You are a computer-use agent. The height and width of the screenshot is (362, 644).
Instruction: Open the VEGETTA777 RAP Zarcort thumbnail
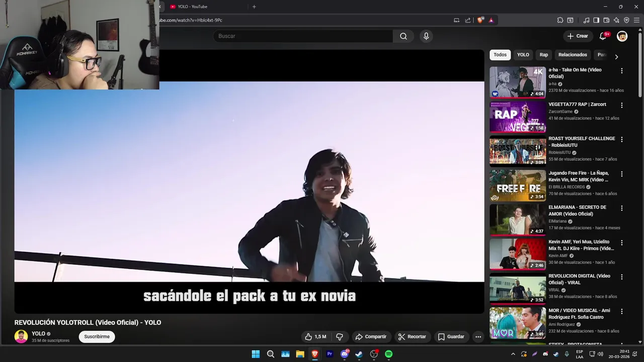[x=518, y=117]
